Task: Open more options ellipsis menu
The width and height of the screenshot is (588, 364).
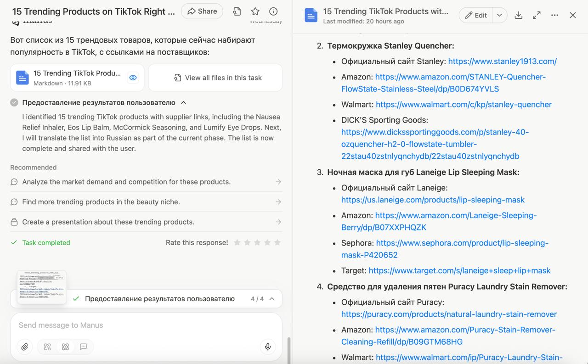Action: tap(554, 15)
